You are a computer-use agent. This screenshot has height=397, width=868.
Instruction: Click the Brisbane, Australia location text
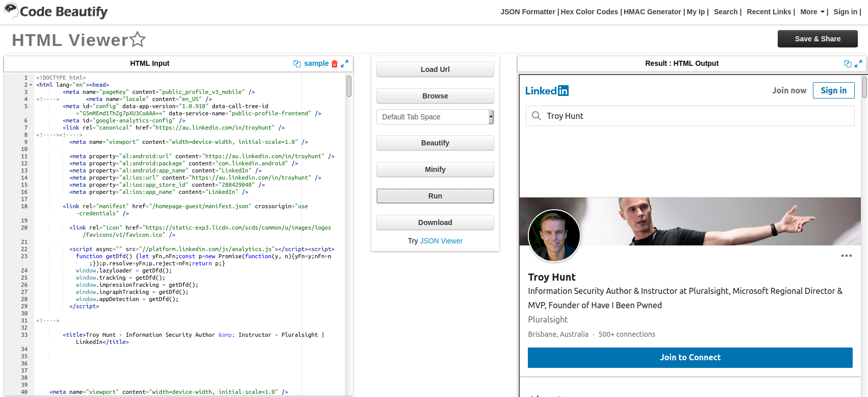(558, 334)
